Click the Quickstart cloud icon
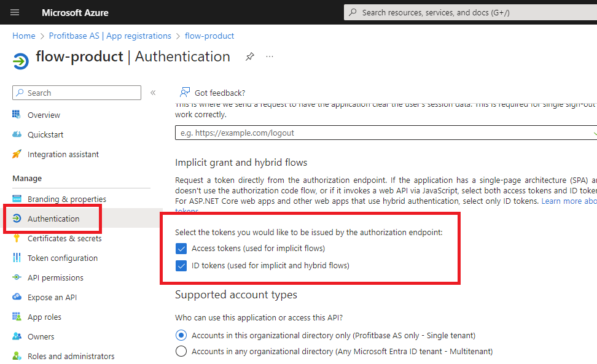 pos(17,134)
